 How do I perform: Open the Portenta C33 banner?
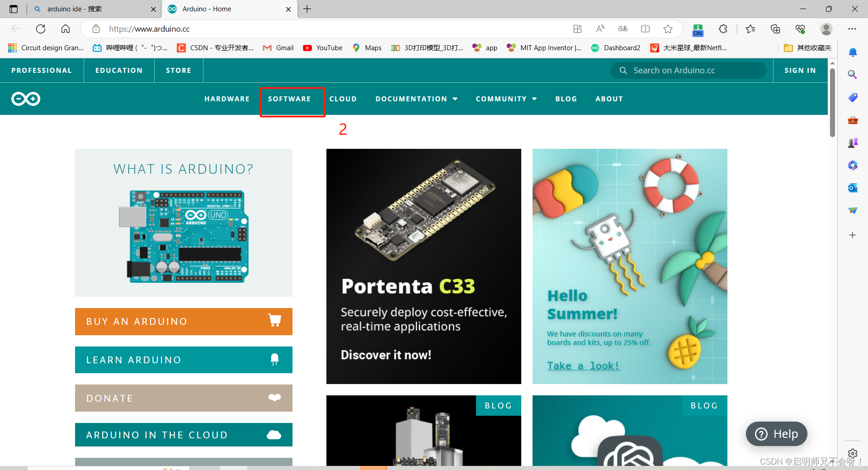424,266
